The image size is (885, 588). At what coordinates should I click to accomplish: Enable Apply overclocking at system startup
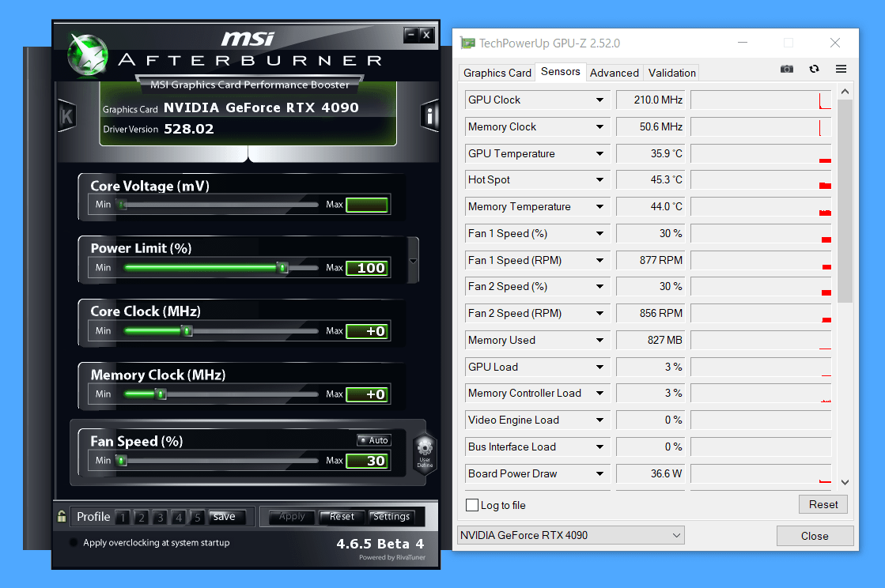click(x=74, y=542)
